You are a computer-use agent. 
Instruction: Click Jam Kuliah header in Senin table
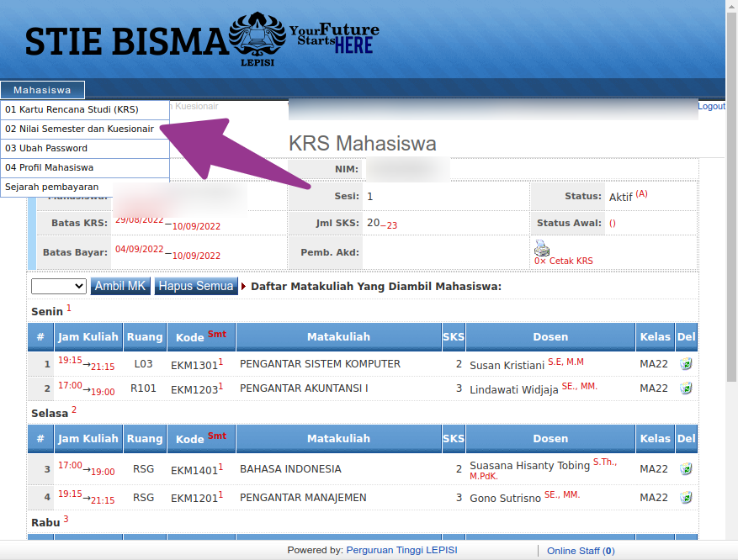(88, 336)
